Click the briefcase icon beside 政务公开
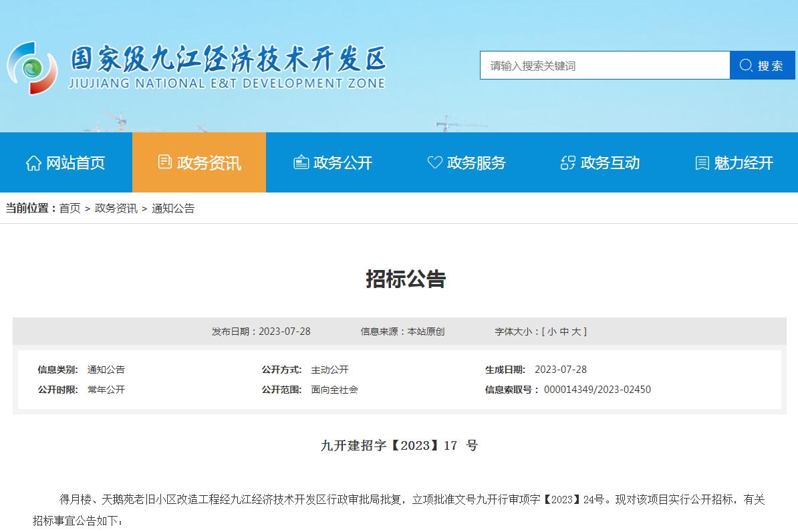This screenshot has height=532, width=798. click(301, 162)
